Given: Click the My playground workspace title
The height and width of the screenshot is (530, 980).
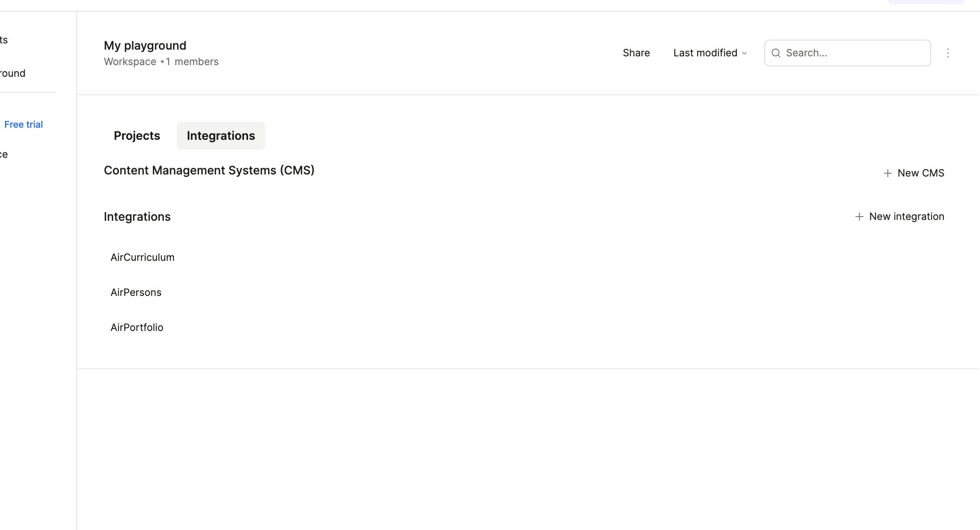Looking at the screenshot, I should point(145,45).
